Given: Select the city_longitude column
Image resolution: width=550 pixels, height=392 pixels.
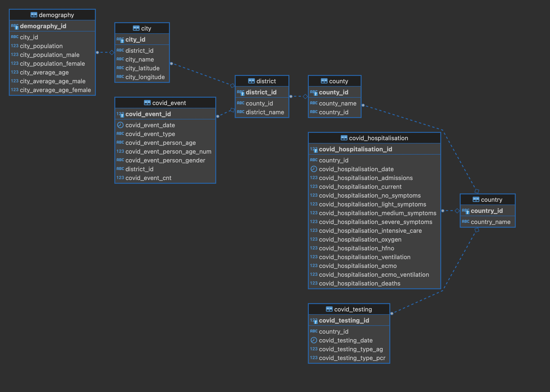Looking at the screenshot, I should pos(145,77).
